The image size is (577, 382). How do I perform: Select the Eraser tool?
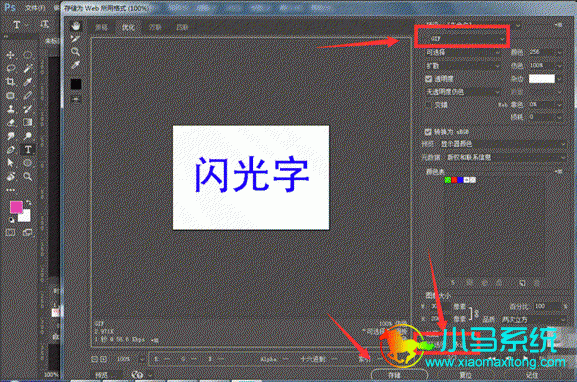point(10,123)
